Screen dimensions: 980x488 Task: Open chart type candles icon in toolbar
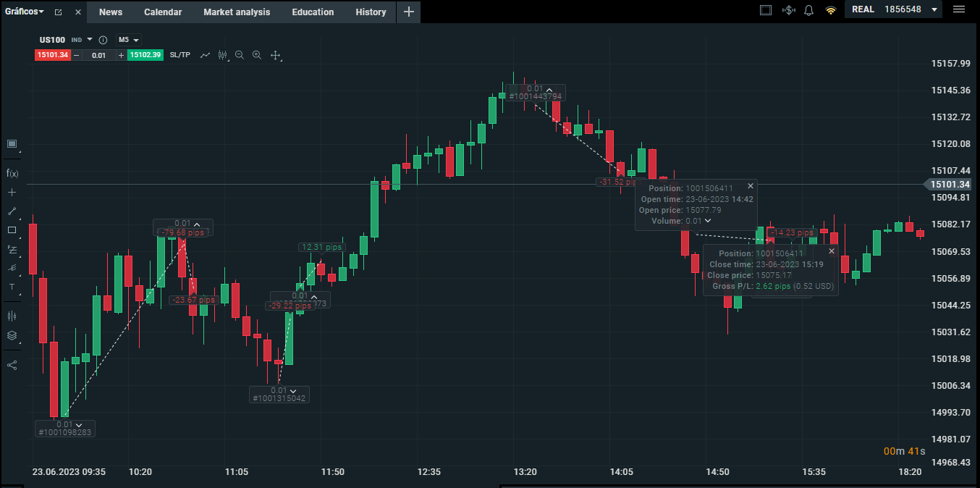click(222, 55)
